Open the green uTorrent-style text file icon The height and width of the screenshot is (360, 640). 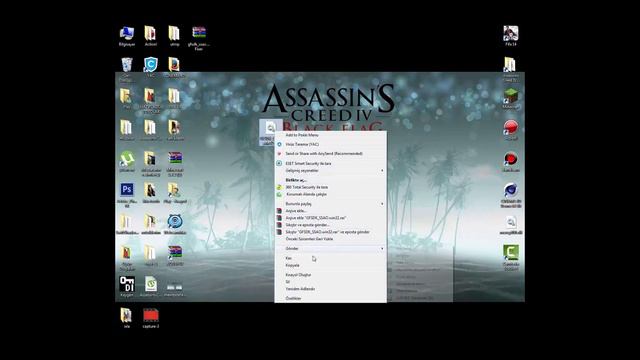(151, 287)
